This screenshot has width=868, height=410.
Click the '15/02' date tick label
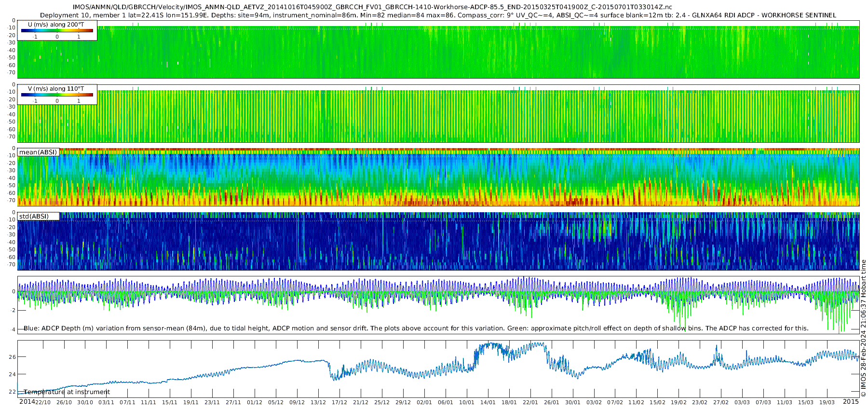point(658,402)
